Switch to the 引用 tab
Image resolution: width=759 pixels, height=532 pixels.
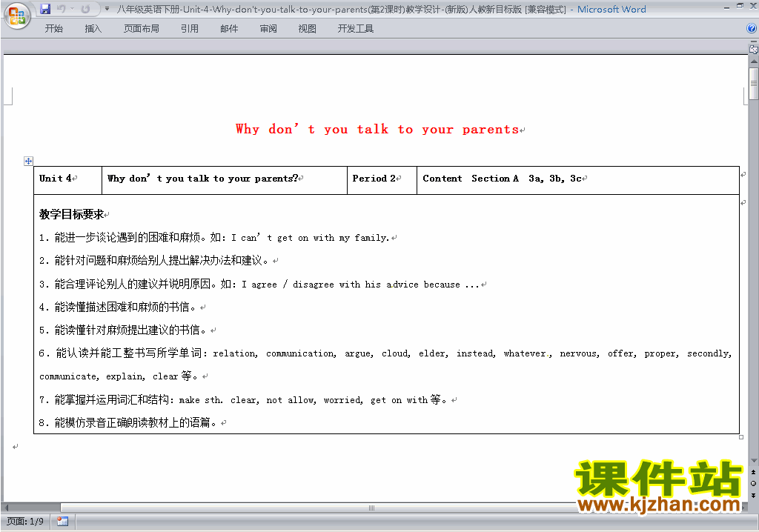tap(190, 29)
